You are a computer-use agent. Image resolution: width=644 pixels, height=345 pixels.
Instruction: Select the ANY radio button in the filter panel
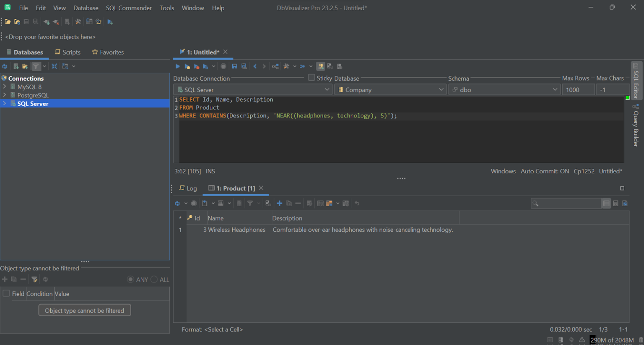click(130, 279)
